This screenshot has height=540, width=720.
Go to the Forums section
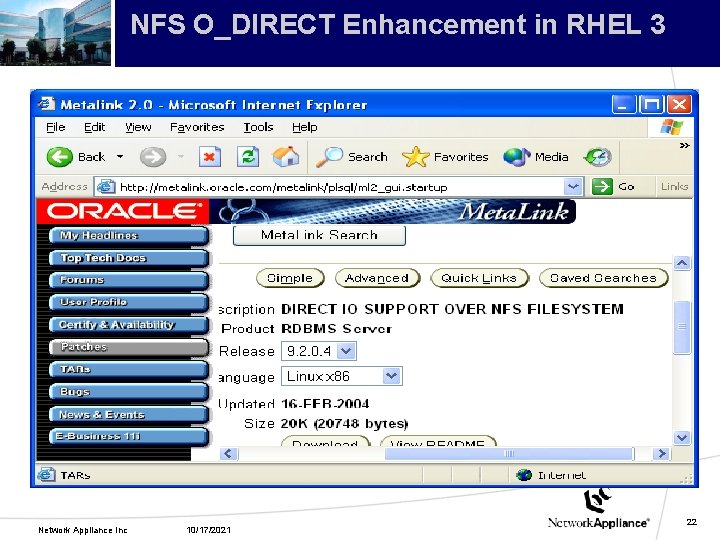pos(129,280)
